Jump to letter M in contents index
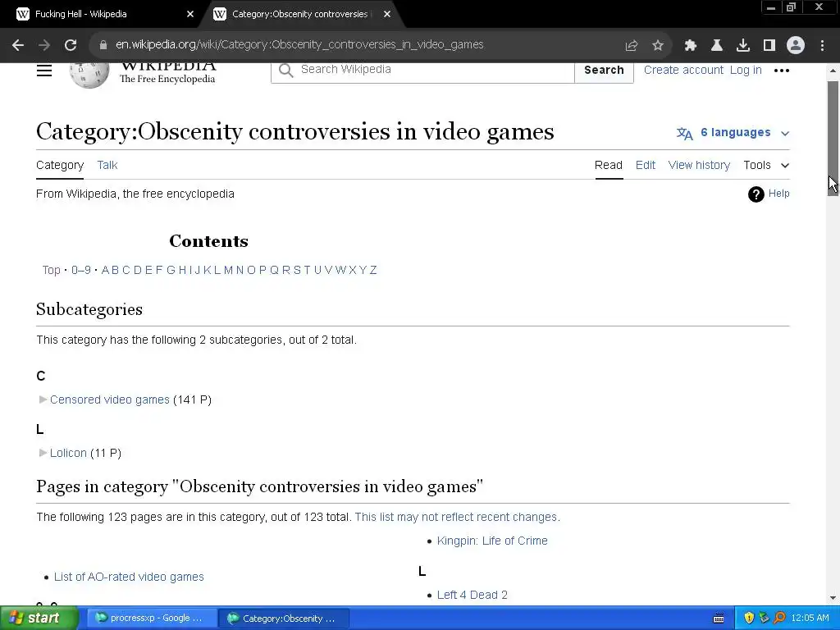Screen dimensions: 840x630 click(x=228, y=270)
